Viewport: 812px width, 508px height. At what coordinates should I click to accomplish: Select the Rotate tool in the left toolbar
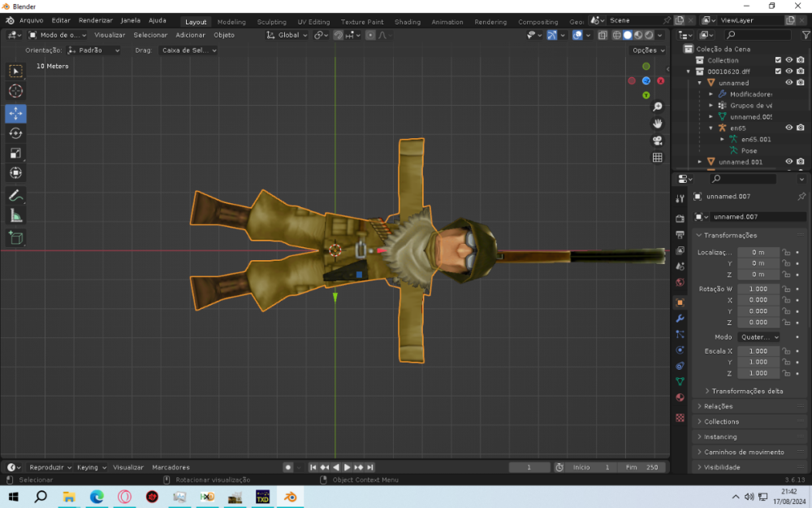15,133
